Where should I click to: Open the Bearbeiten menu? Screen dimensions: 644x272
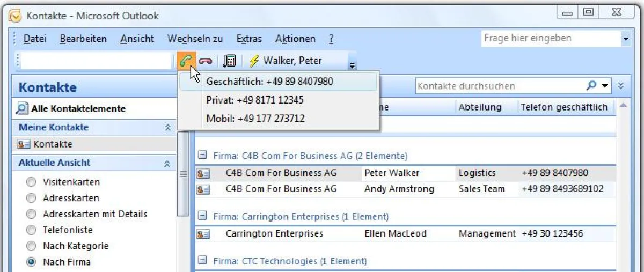click(83, 39)
